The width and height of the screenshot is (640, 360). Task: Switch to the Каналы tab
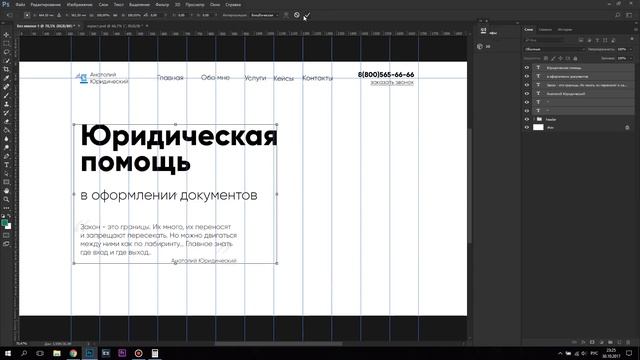[x=545, y=30]
